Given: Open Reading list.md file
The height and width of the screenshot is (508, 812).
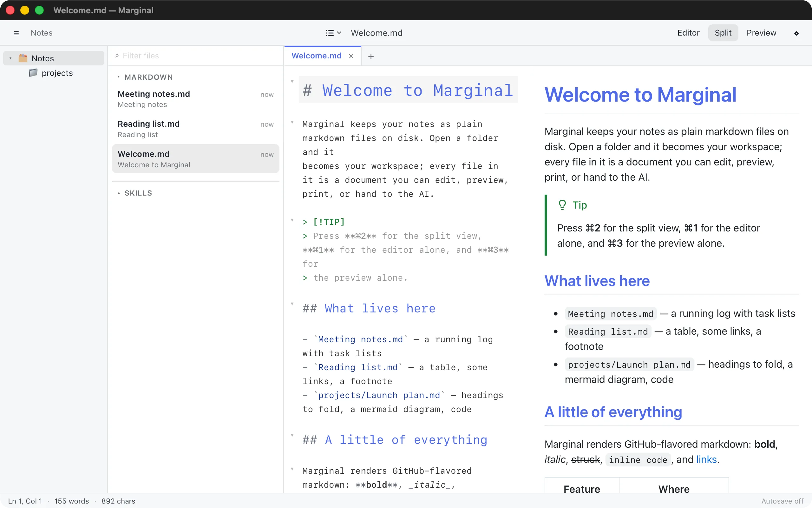Looking at the screenshot, I should pos(196,129).
